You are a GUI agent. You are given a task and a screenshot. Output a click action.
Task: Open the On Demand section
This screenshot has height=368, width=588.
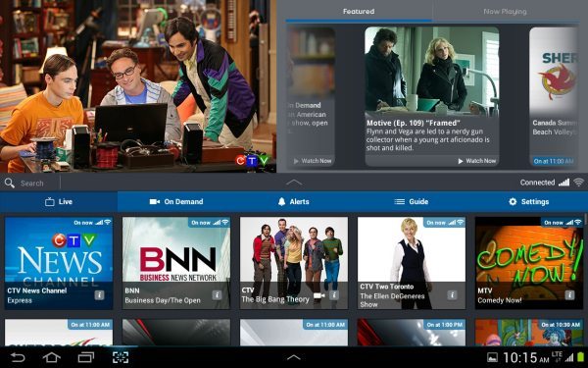(x=176, y=201)
